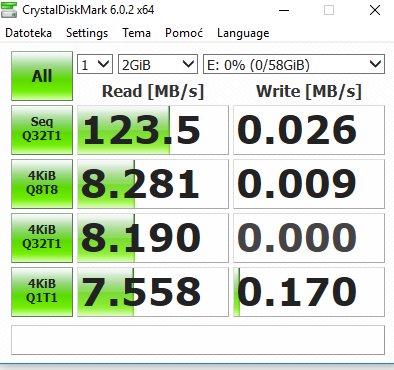Open the Language menu
The image size is (394, 370).
click(x=243, y=33)
